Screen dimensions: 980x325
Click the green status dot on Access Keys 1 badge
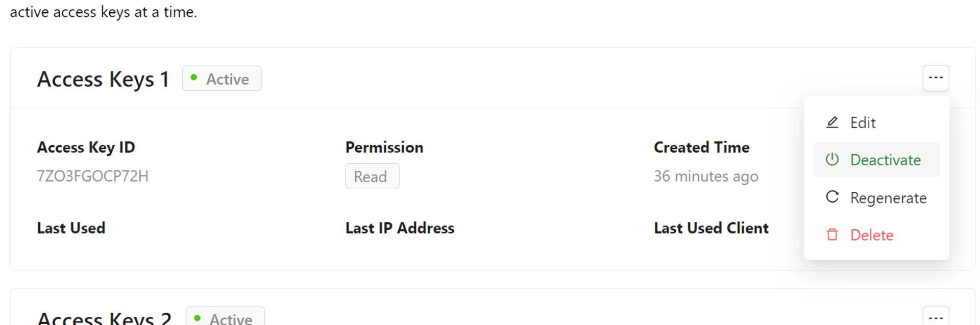click(194, 77)
